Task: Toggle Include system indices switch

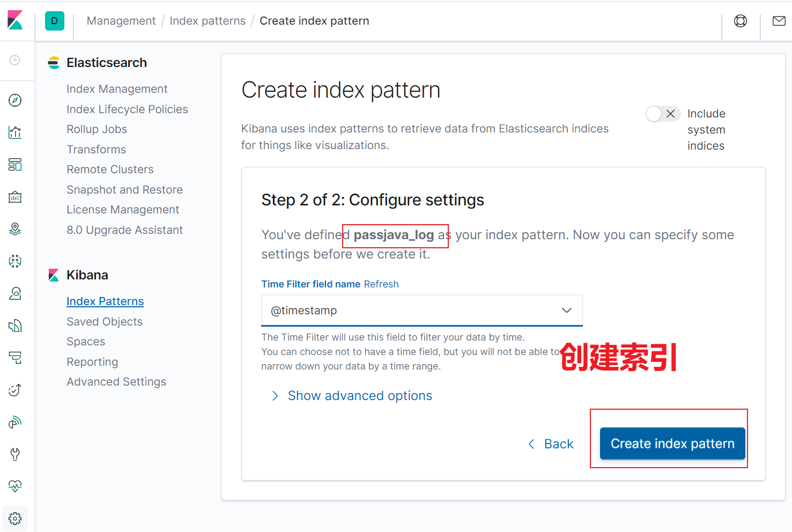Action: [x=663, y=114]
